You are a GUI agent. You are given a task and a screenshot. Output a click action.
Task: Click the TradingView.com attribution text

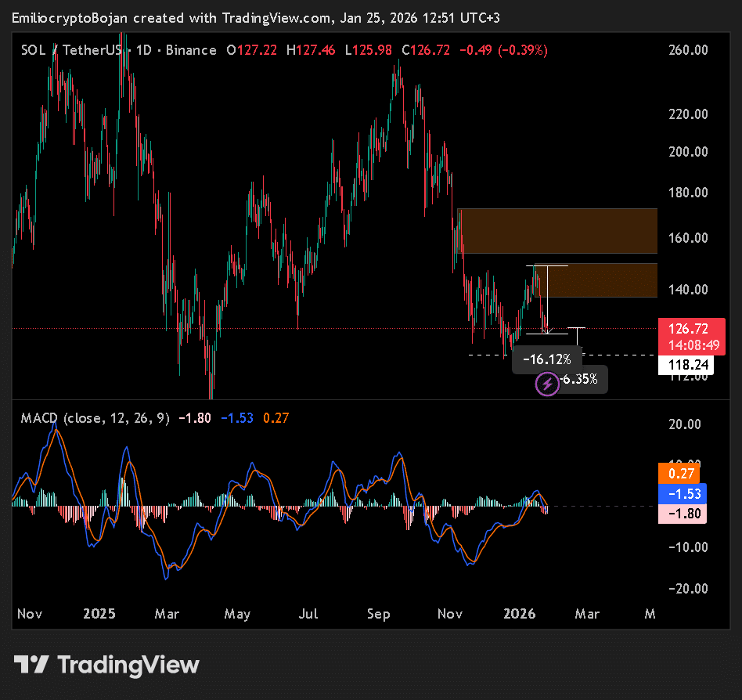(x=276, y=18)
